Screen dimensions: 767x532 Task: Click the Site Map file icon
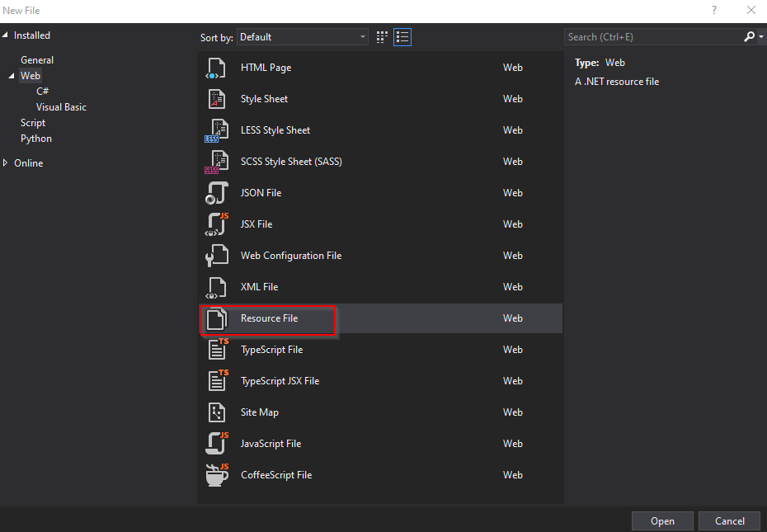pyautogui.click(x=216, y=412)
